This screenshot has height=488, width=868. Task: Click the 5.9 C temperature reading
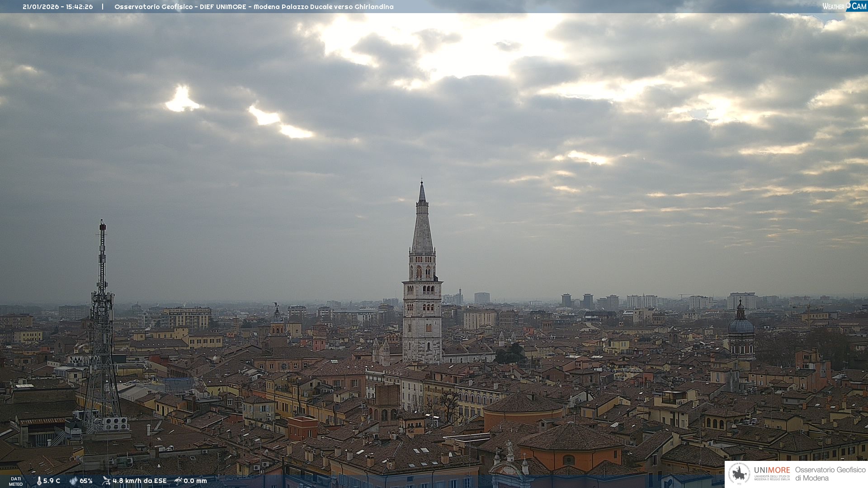pos(52,481)
